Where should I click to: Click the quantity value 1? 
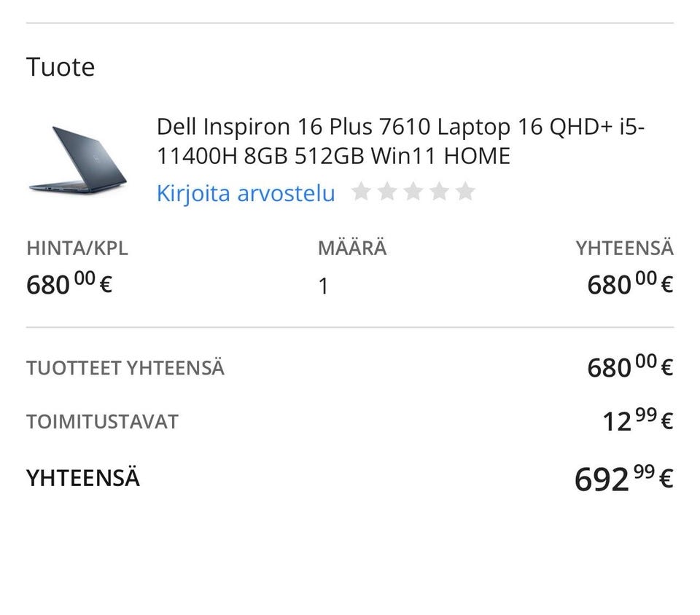pyautogui.click(x=323, y=286)
